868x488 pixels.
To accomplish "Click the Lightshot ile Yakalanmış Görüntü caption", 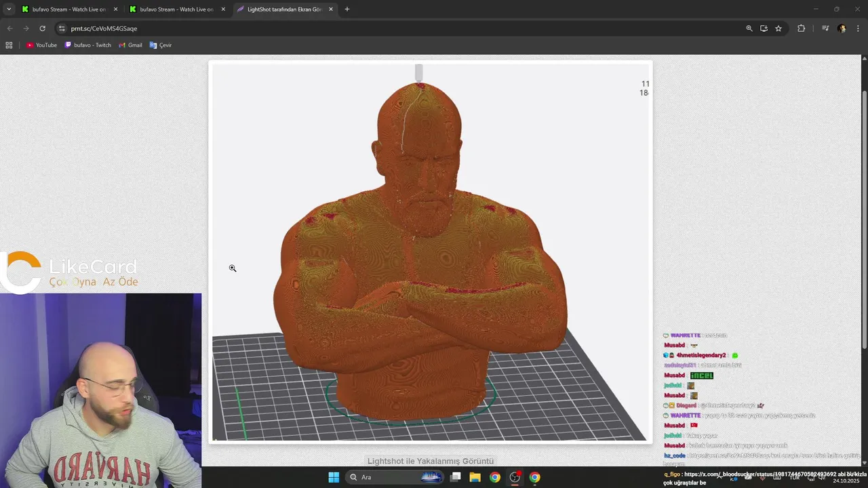I will click(431, 461).
